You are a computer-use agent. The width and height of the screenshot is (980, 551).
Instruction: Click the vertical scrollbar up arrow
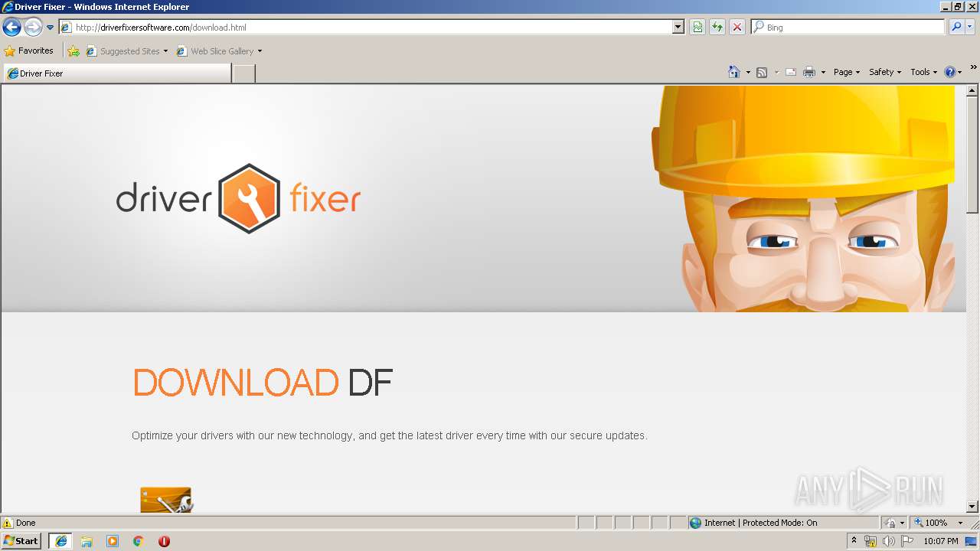click(972, 91)
